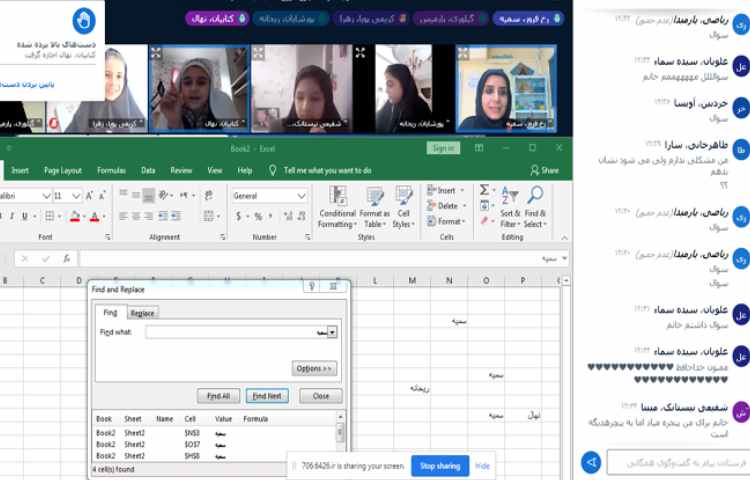Expand the Find what history dropdown
The width and height of the screenshot is (750, 480).
click(x=332, y=332)
